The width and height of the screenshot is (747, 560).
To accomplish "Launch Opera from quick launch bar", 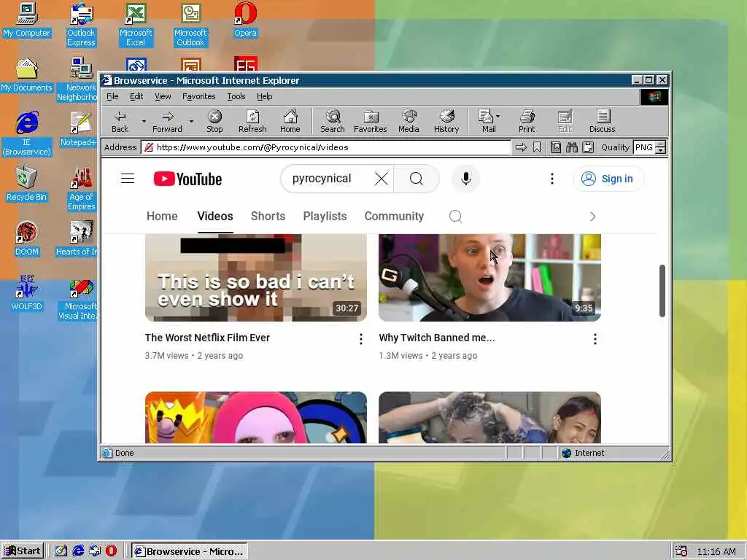I will (x=111, y=551).
